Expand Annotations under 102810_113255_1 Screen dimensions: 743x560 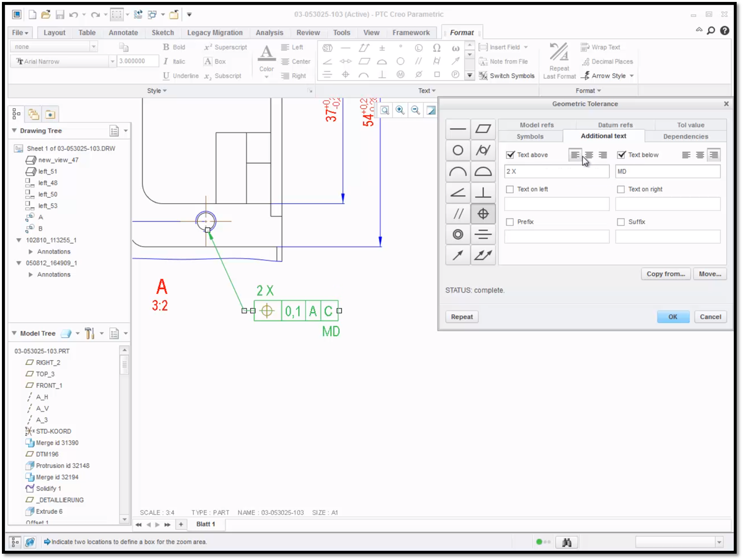pyautogui.click(x=31, y=252)
